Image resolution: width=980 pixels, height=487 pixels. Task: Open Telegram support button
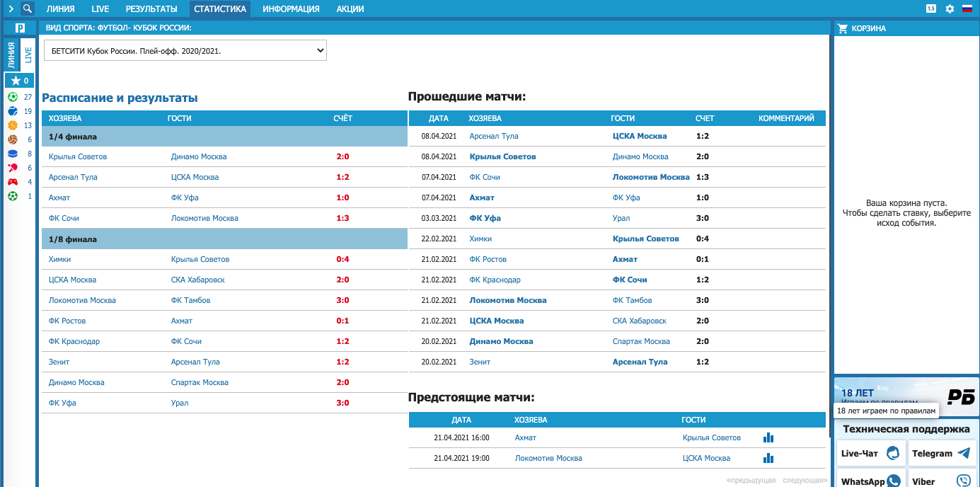tap(942, 453)
